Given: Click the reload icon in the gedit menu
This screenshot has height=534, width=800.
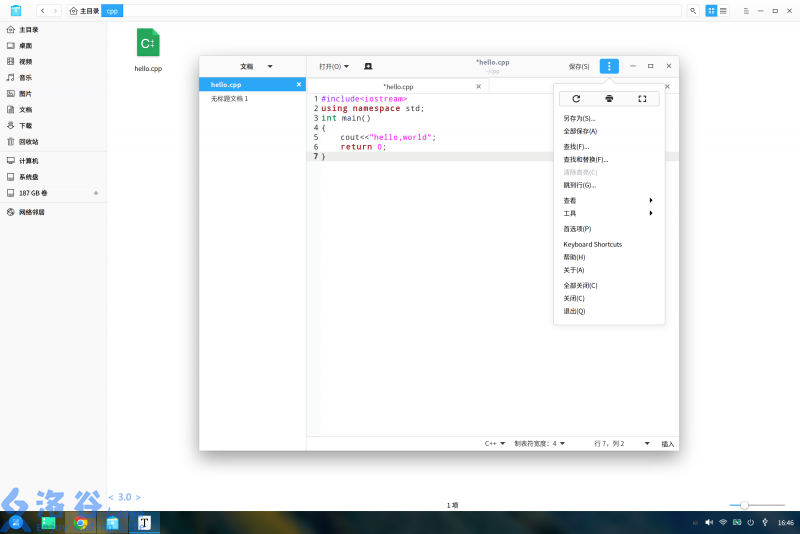Looking at the screenshot, I should [x=576, y=99].
